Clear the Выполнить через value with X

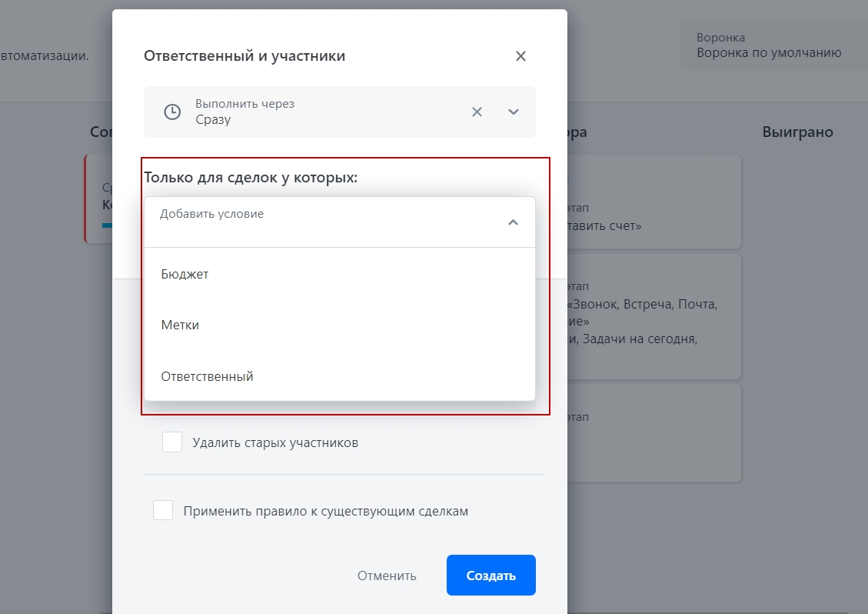point(477,112)
